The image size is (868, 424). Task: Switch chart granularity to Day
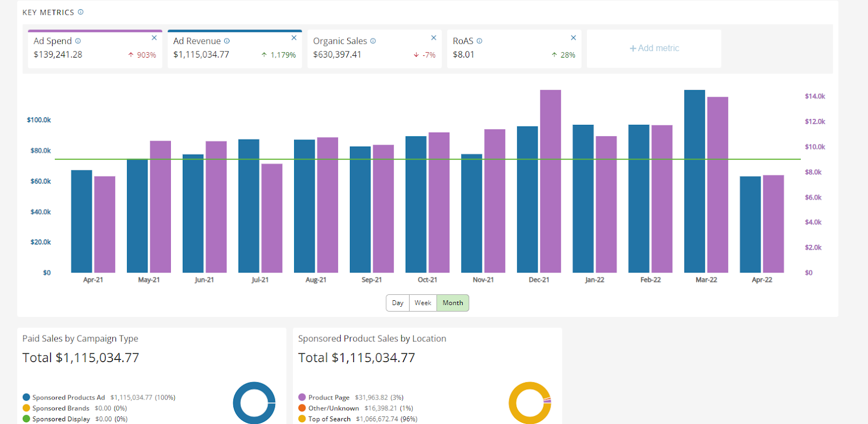(x=398, y=303)
